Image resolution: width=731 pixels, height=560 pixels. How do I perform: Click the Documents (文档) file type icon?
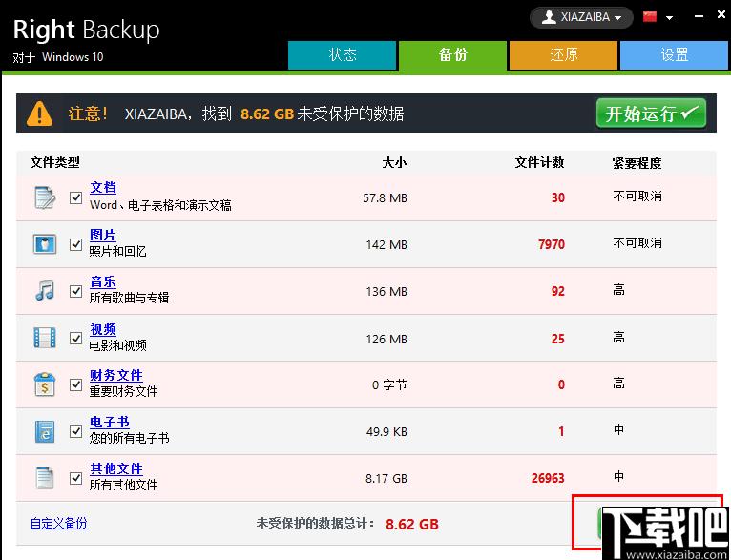45,197
